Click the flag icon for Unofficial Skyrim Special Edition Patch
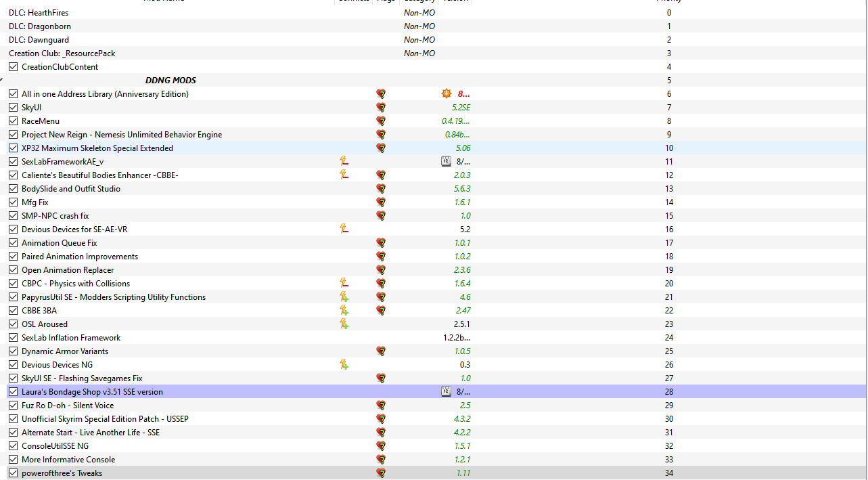The image size is (868, 480). [381, 419]
